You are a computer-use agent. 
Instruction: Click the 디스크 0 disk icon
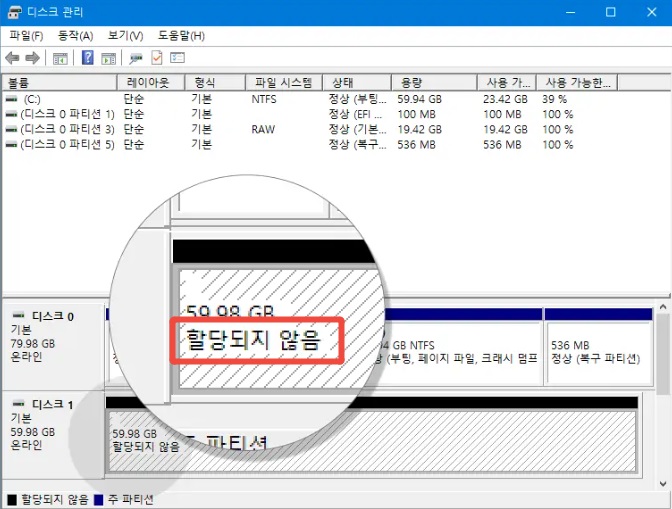point(18,316)
